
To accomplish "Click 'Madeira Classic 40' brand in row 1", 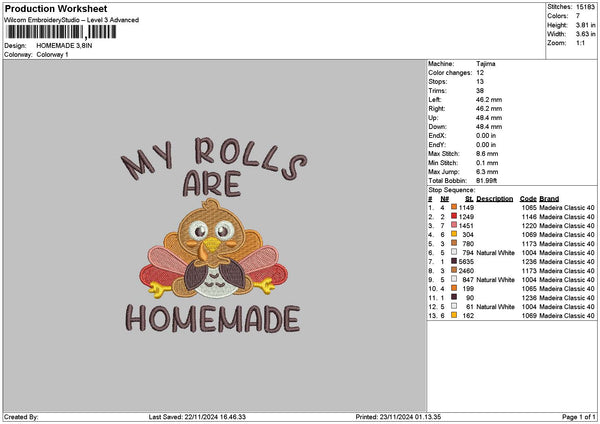I will point(567,207).
